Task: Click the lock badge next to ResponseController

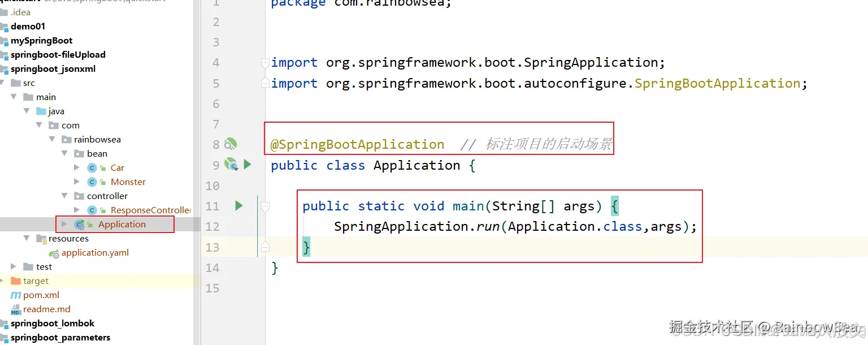Action: (x=103, y=210)
